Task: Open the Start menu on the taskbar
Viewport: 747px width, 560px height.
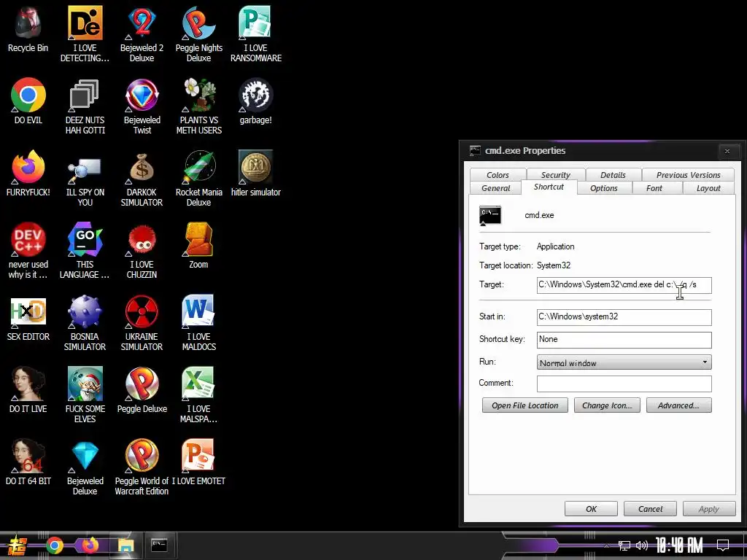Action: [18, 545]
